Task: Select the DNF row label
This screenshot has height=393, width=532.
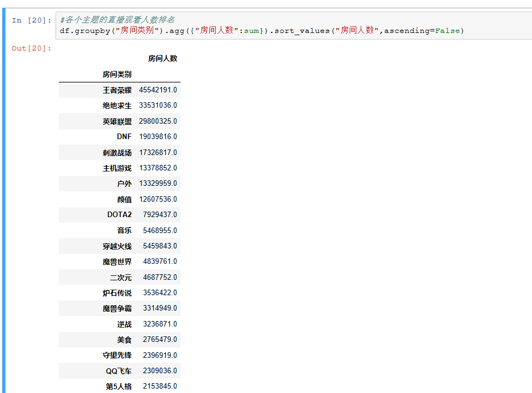Action: (x=124, y=136)
